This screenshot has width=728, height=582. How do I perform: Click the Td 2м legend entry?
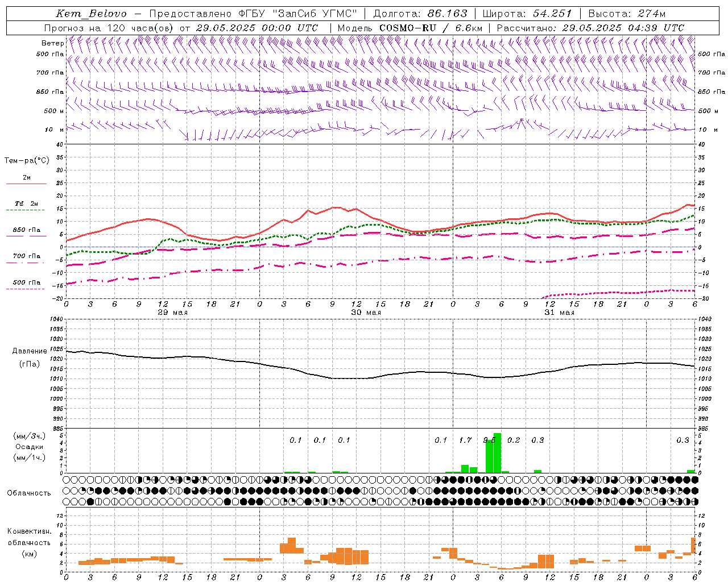coord(26,203)
